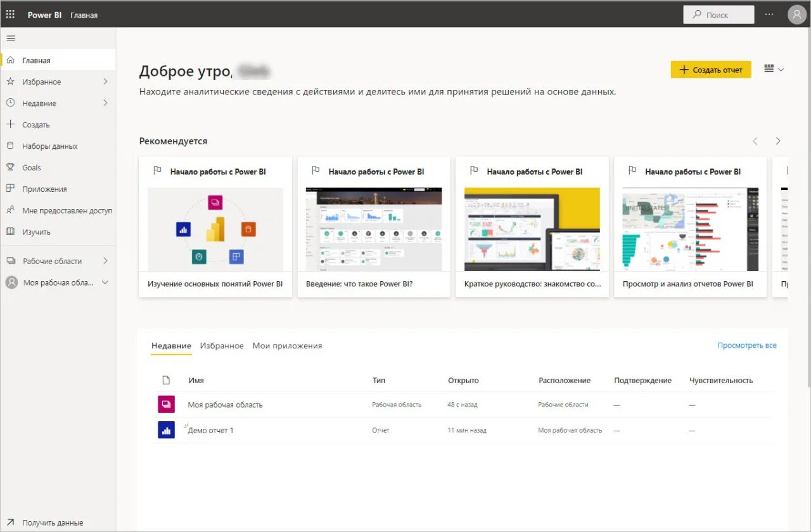
Task: Click Получить данные at the bottom
Action: click(53, 522)
